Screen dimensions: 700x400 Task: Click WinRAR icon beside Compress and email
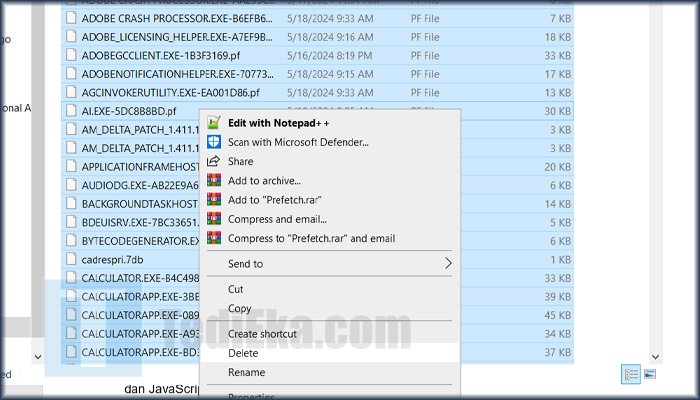point(214,219)
